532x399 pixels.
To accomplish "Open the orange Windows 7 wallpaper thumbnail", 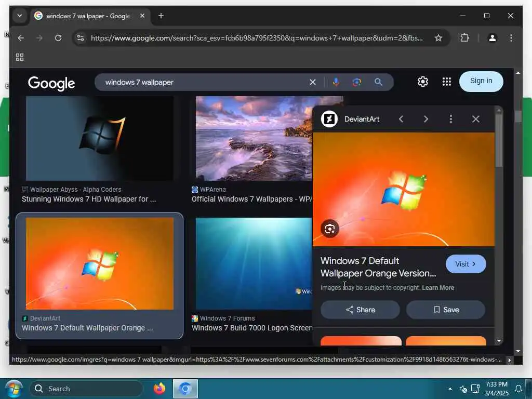I will (100, 263).
